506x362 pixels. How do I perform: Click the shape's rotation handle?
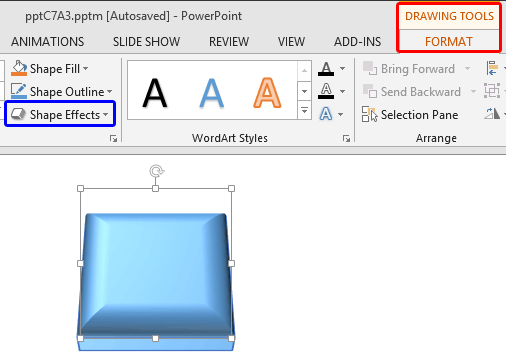click(156, 171)
